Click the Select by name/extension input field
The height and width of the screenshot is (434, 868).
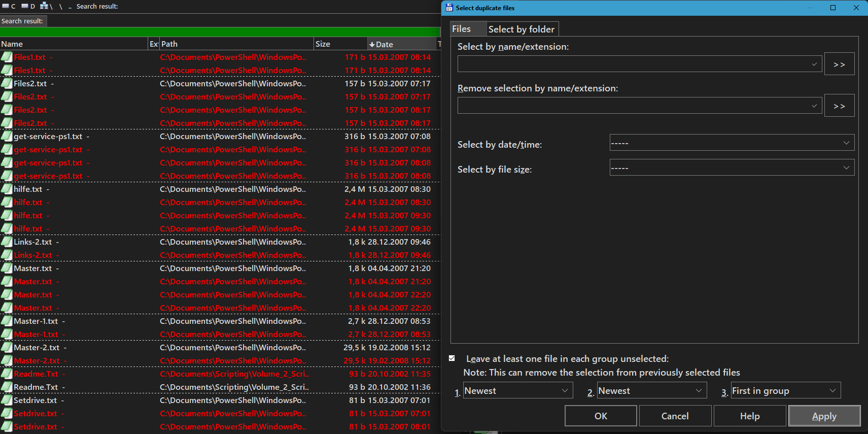[x=634, y=64]
